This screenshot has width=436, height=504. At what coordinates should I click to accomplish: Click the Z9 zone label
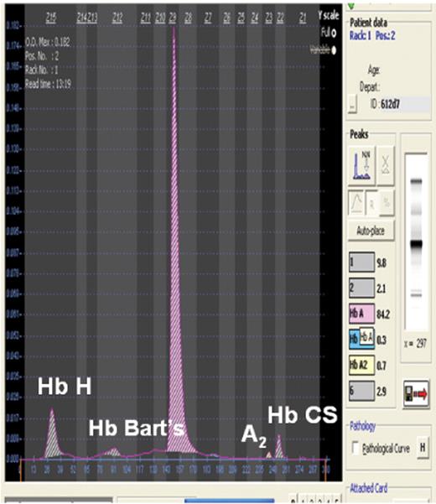173,18
